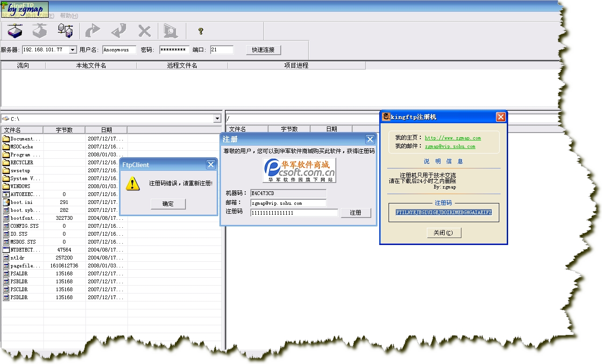The width and height of the screenshot is (602, 364).
Task: Select the ntldr file name
Action: (18, 258)
